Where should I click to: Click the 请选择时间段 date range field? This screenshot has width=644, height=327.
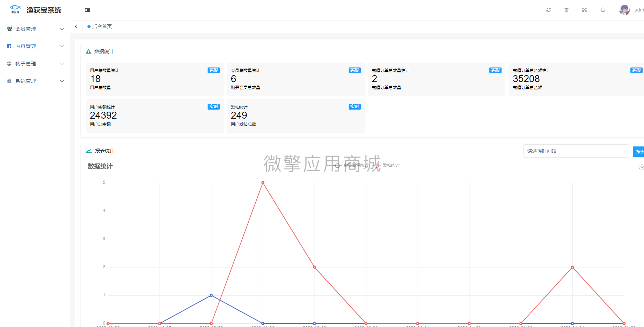coord(575,151)
